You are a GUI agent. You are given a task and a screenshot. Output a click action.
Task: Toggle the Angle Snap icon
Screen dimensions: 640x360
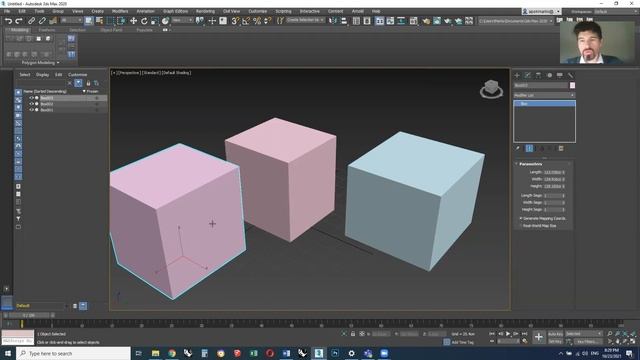point(246,21)
